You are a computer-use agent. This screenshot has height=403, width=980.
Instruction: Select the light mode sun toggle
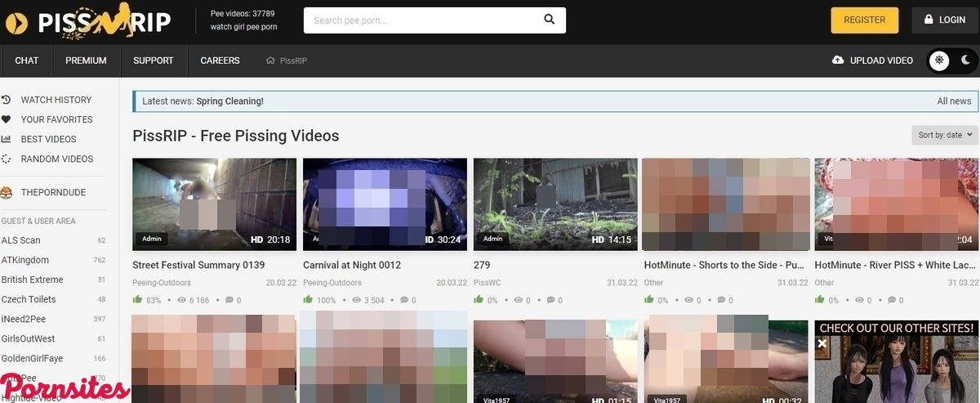click(940, 60)
